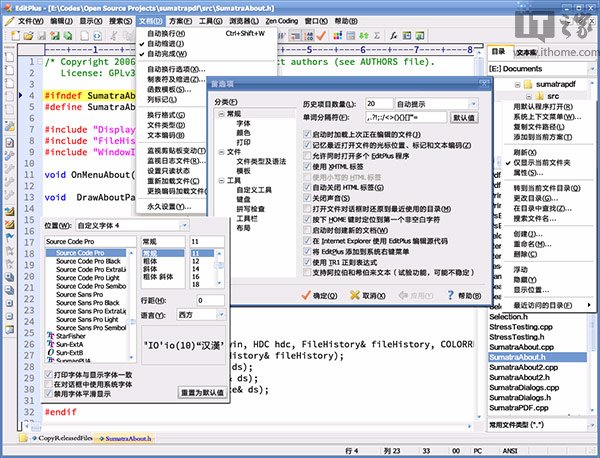Click the blue flag marker icon in left toolbar
Image resolution: width=600 pixels, height=458 pixels.
click(10, 237)
